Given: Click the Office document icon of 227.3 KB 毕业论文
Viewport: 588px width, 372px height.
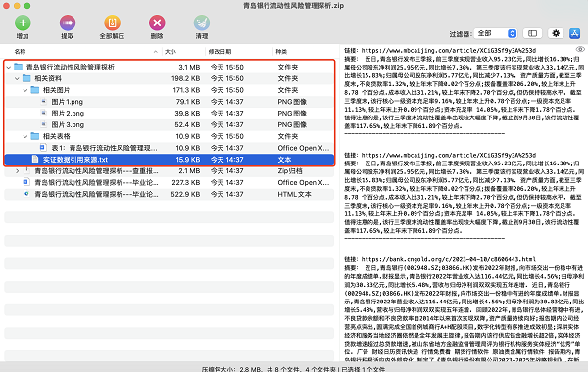Looking at the screenshot, I should click(26, 182).
